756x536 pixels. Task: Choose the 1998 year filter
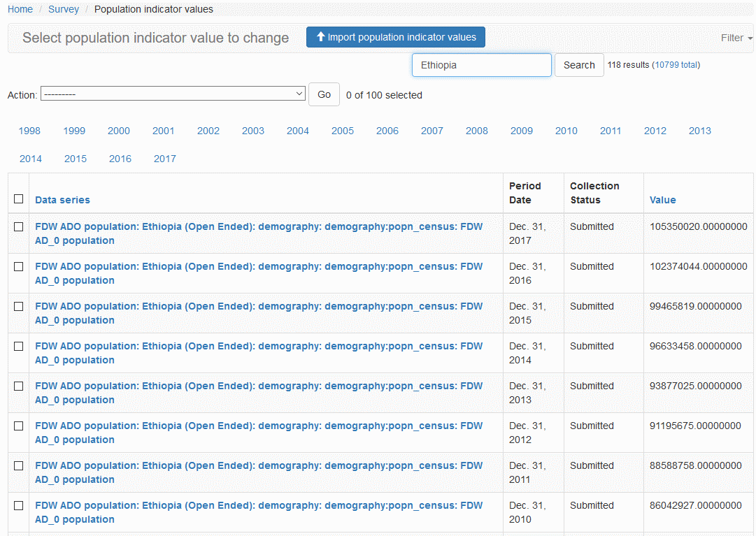(x=29, y=131)
